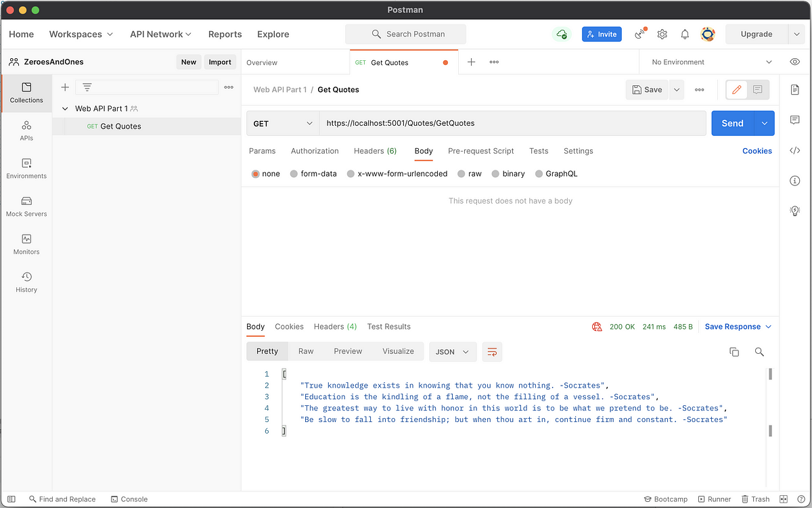Open the Send button options arrow
Screen dimensions: 812x508
(x=765, y=123)
